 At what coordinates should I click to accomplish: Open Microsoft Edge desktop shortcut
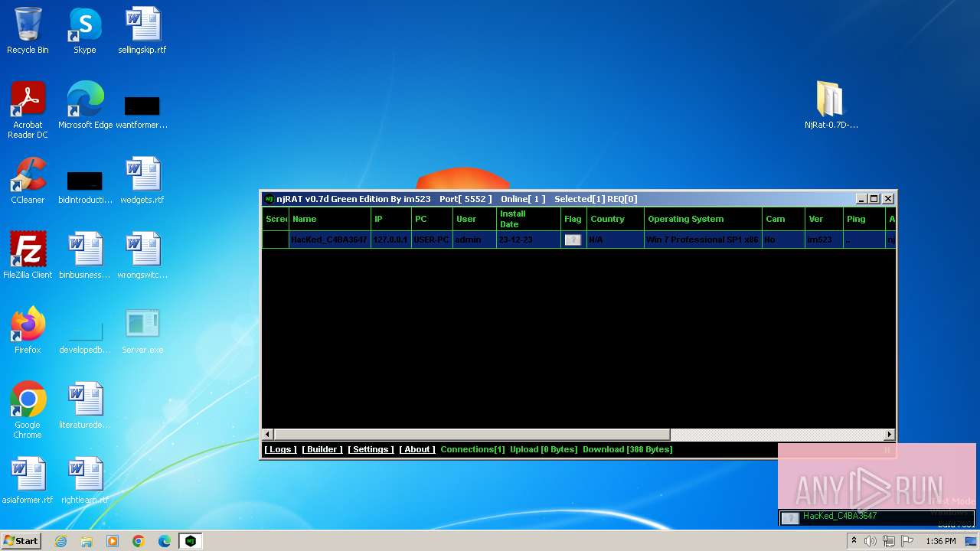[85, 106]
